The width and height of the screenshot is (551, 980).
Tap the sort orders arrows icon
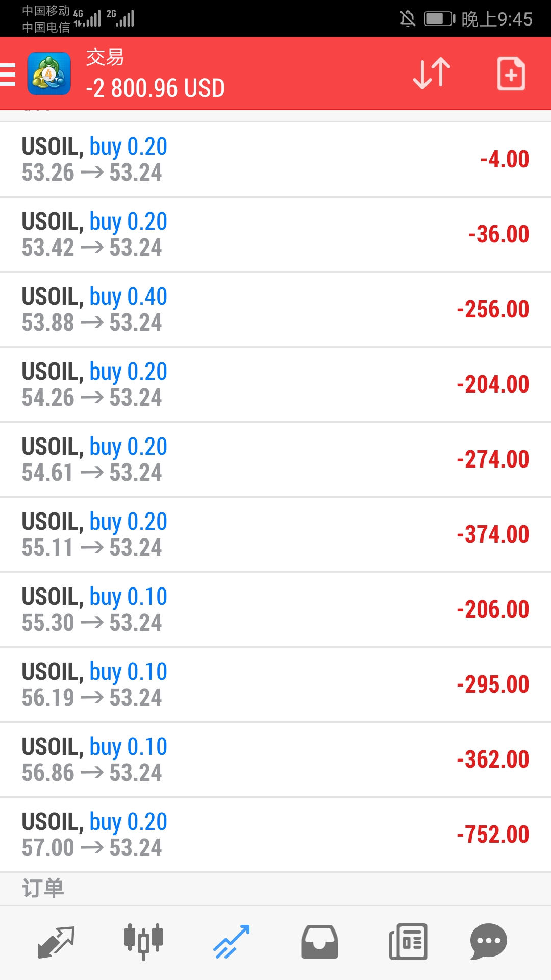(x=432, y=73)
